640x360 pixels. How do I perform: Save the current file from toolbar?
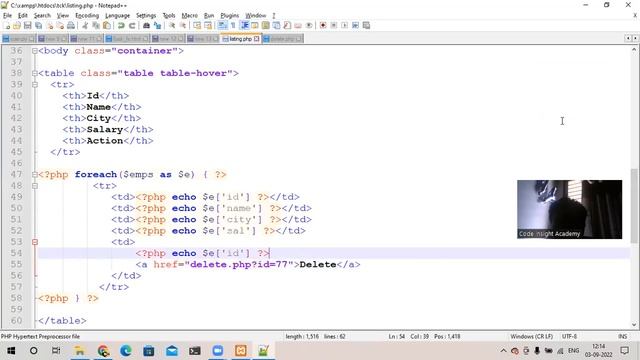click(27, 25)
